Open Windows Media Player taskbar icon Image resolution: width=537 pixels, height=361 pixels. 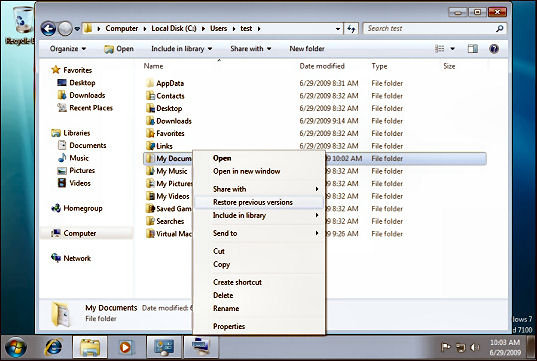pos(126,347)
